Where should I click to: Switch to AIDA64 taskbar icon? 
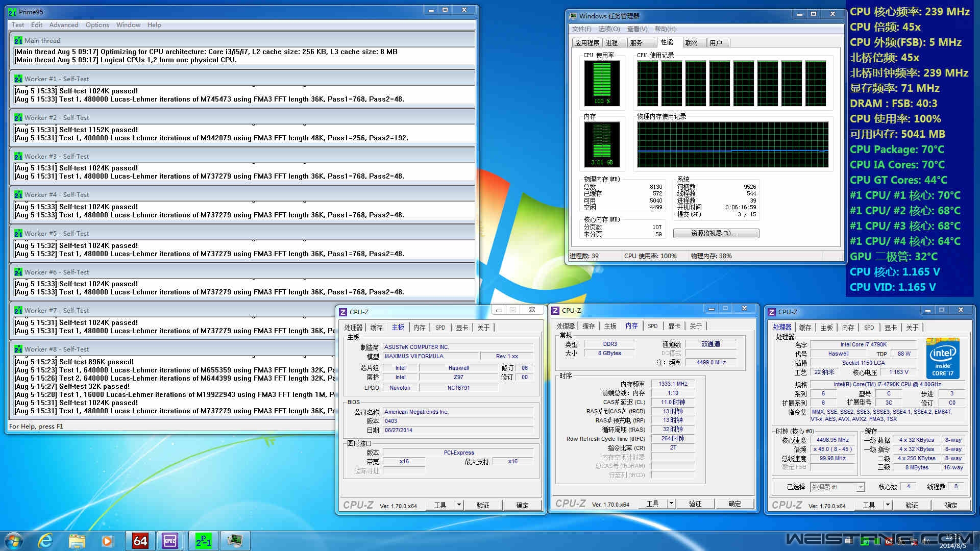(x=140, y=540)
